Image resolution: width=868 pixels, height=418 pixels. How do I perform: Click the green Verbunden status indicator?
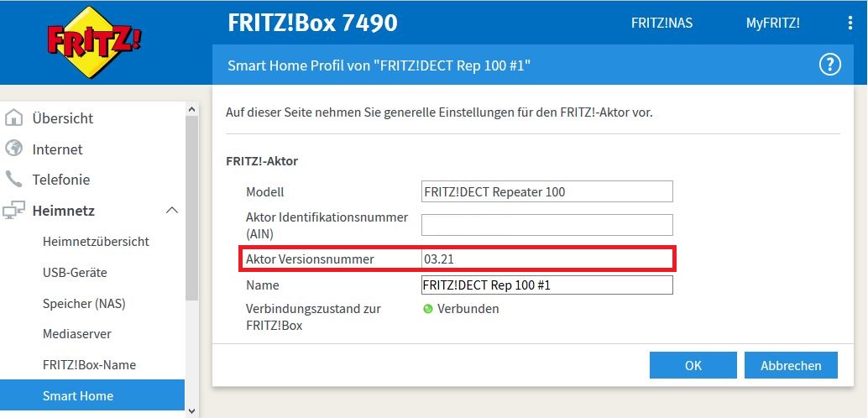[428, 309]
